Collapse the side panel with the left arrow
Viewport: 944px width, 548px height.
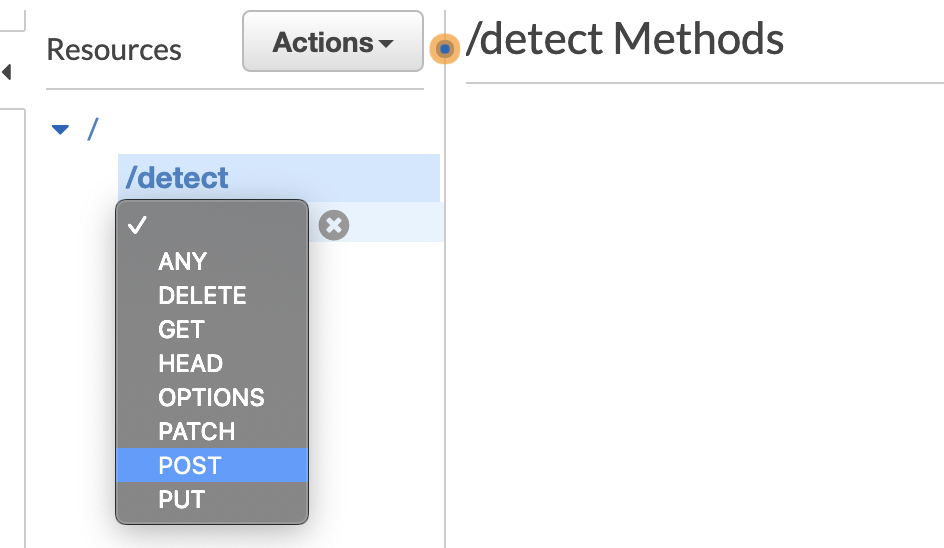(x=7, y=72)
